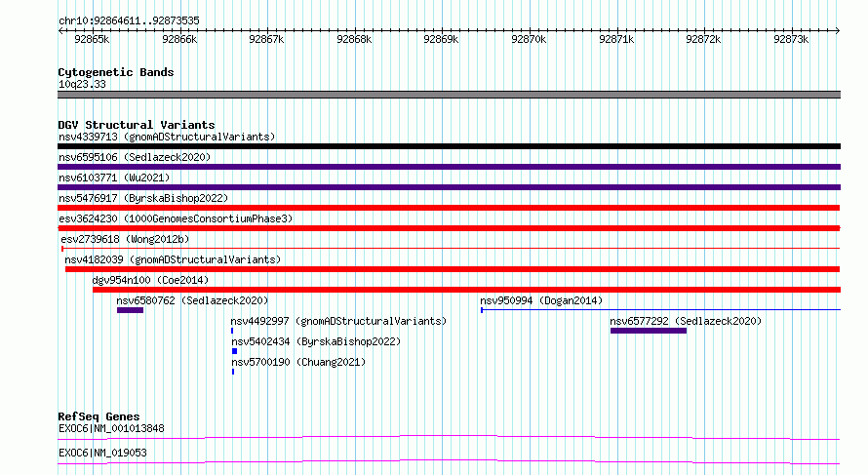The width and height of the screenshot is (868, 475).
Task: Select the nsv6595106 Sedlazeck2020 purple bar
Action: (x=449, y=167)
